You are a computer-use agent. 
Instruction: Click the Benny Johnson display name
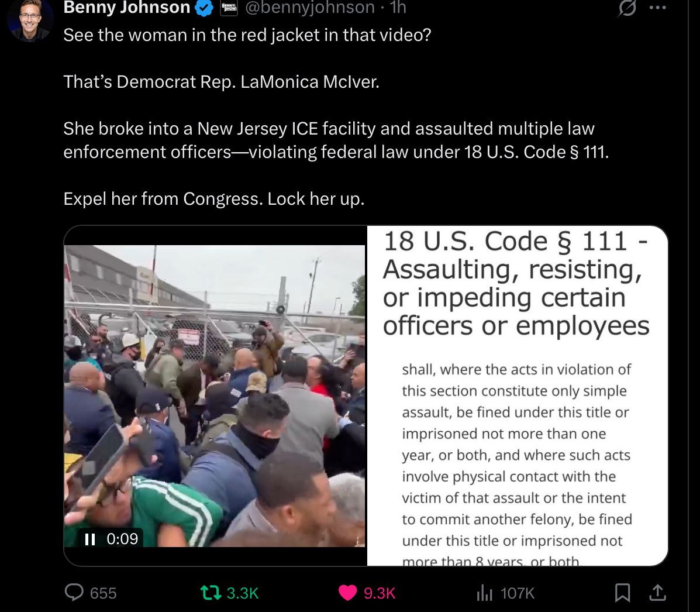[127, 8]
